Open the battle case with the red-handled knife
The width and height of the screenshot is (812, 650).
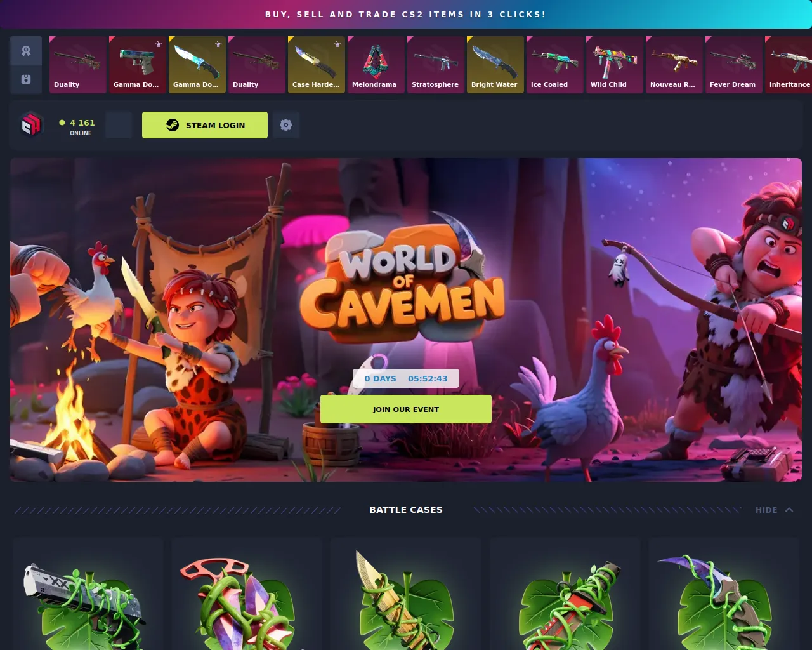pyautogui.click(x=565, y=594)
